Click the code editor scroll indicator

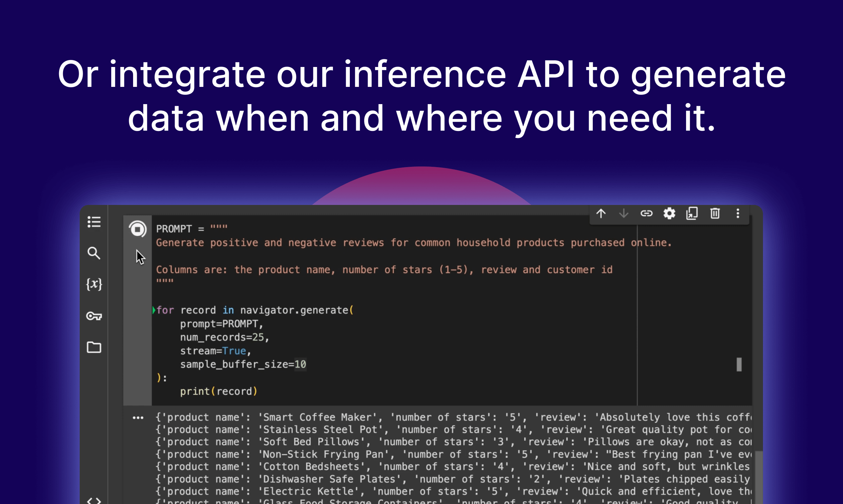coord(739,364)
